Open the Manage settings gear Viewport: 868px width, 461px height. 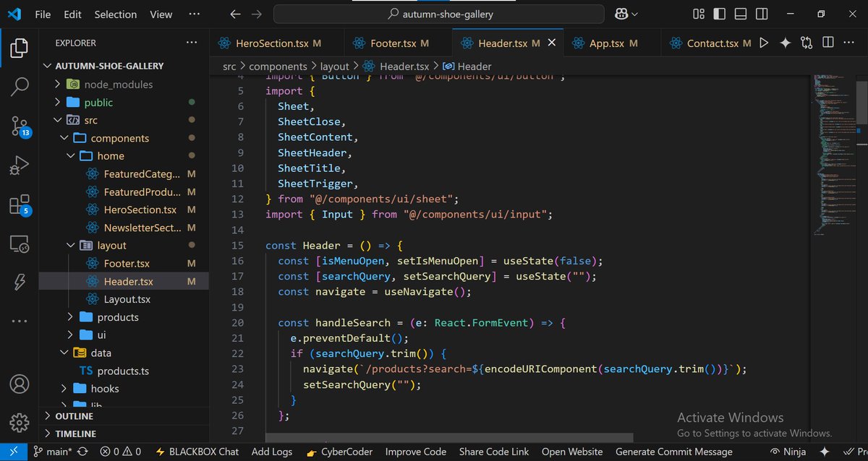coord(20,422)
